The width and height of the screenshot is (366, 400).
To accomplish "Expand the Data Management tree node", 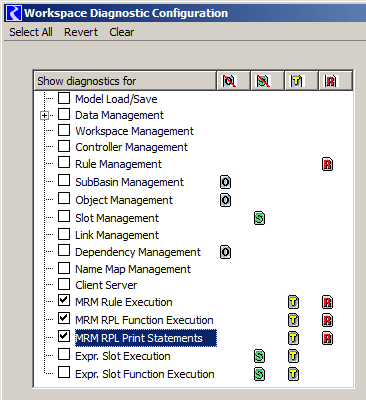I will coord(44,116).
